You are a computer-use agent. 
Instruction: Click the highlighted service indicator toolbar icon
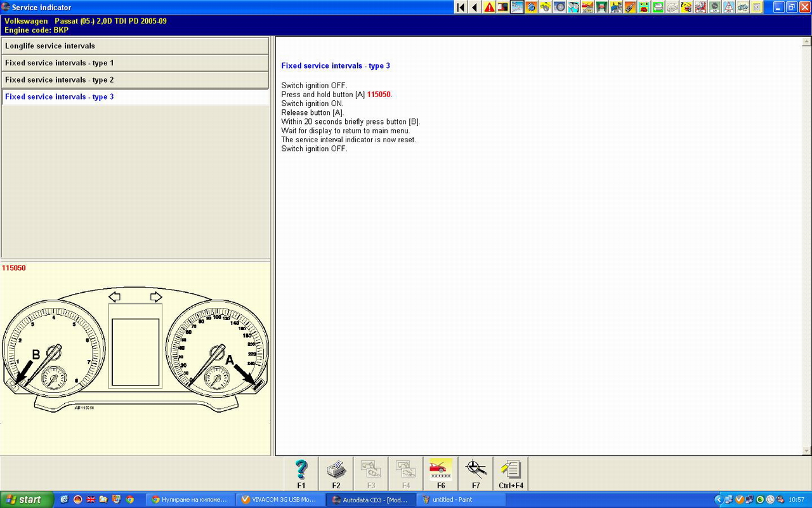pyautogui.click(x=517, y=7)
